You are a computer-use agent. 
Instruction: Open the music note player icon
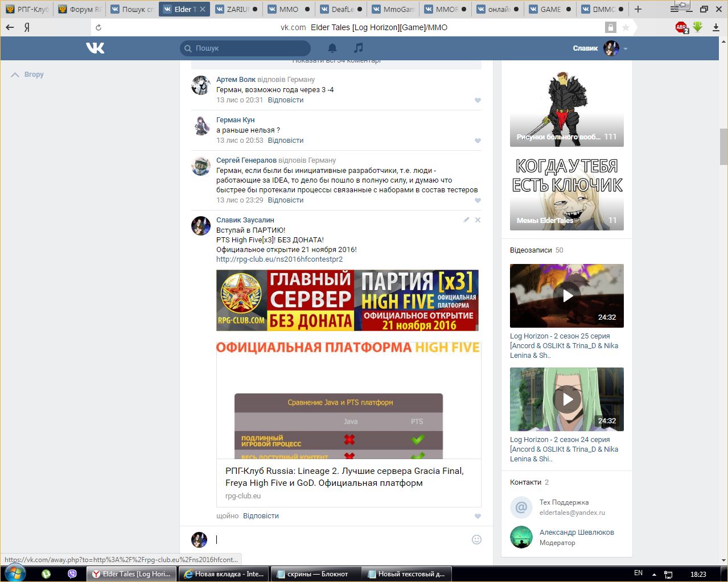coord(358,48)
